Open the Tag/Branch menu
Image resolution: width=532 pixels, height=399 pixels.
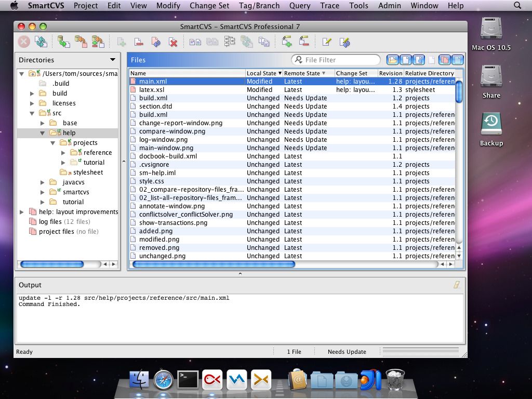pos(259,6)
